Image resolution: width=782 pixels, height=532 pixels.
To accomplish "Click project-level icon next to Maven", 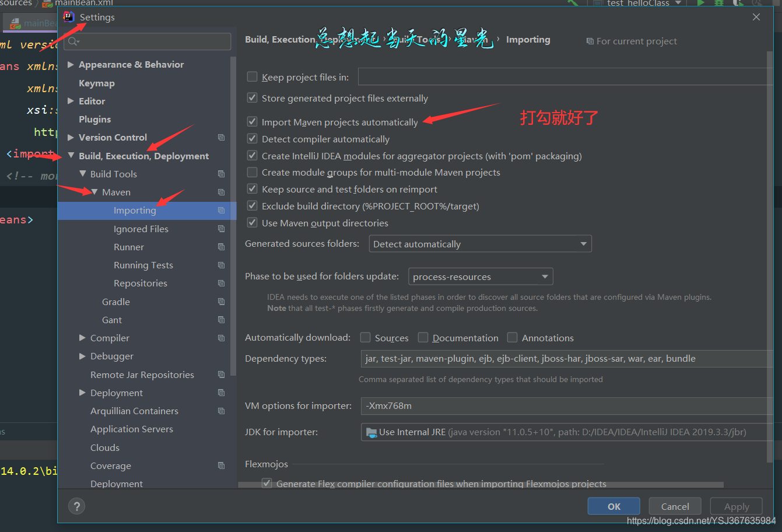I will click(221, 192).
